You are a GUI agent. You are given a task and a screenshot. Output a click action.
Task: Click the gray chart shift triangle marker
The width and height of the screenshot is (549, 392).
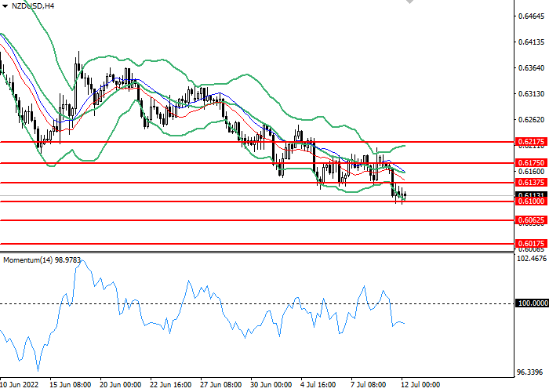coord(408,3)
